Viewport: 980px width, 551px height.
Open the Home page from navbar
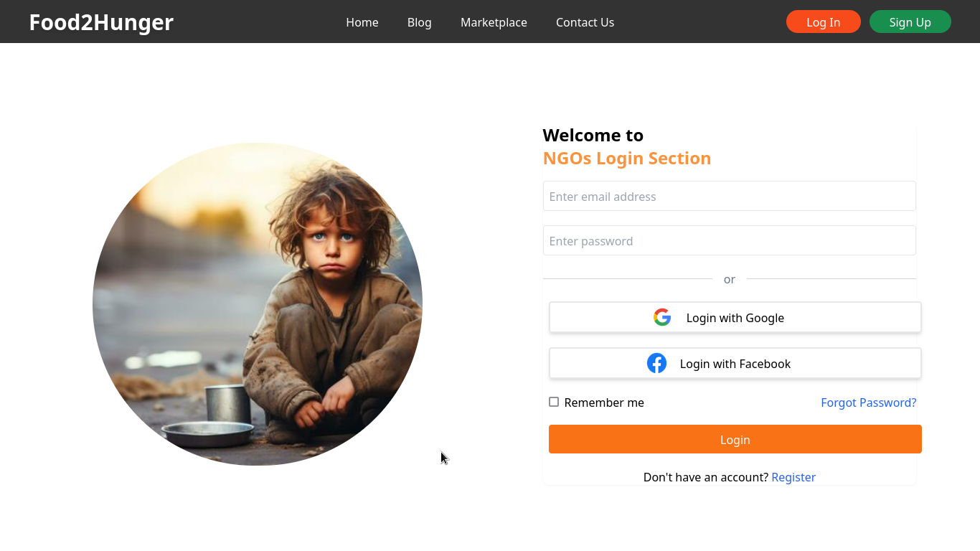[x=362, y=22]
